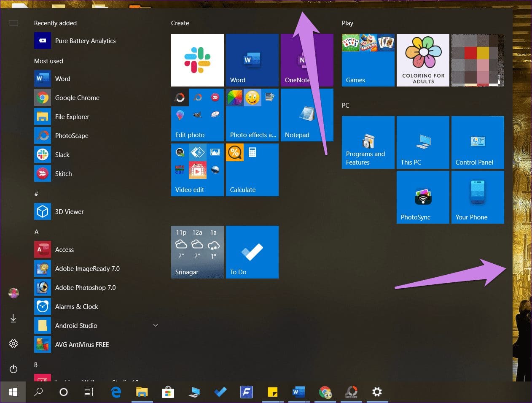
Task: Open the To Do tile
Action: coord(252,252)
